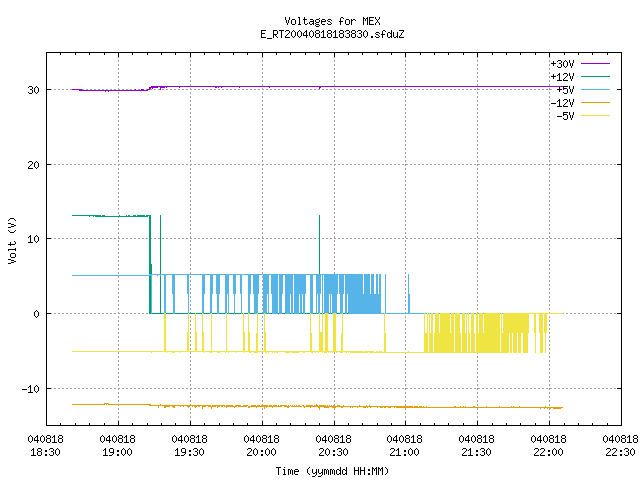Select the filename E_RT20040818183830.sfduZ
The image size is (640, 480).
click(332, 34)
